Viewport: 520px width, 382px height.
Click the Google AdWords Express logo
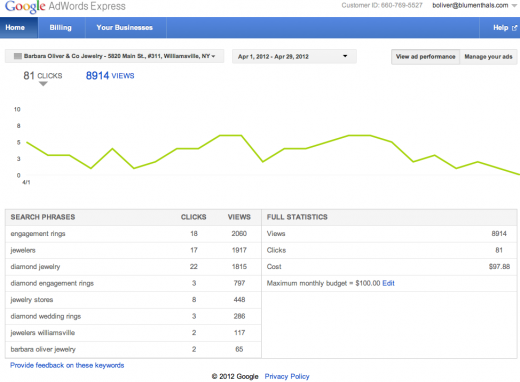coord(65,7)
